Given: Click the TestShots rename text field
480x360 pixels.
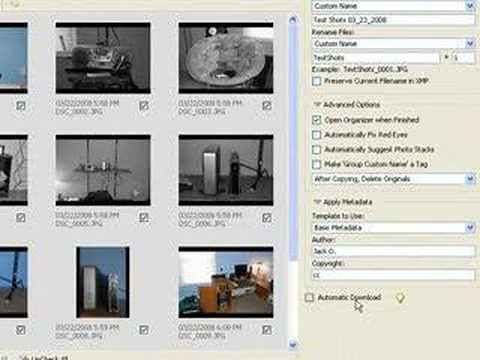Looking at the screenshot, I should point(376,58).
